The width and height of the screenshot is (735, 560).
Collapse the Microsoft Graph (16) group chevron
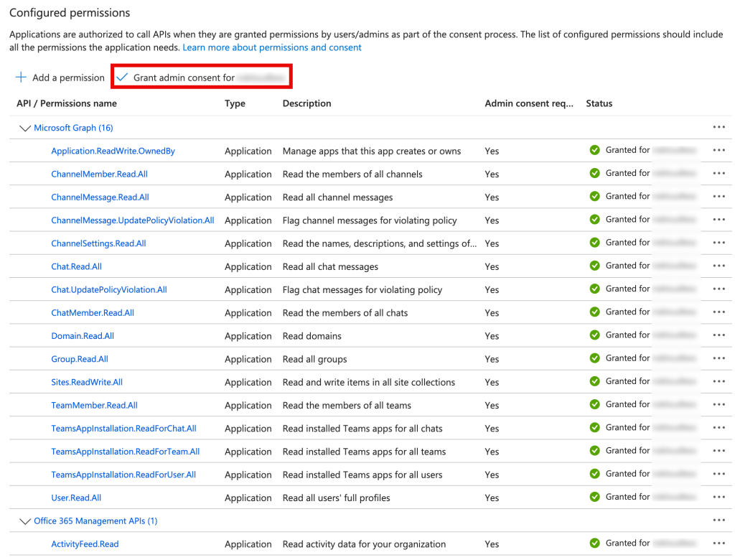[25, 128]
